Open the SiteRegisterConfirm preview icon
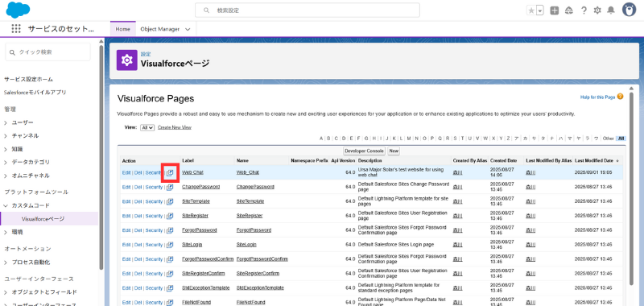 click(x=170, y=274)
